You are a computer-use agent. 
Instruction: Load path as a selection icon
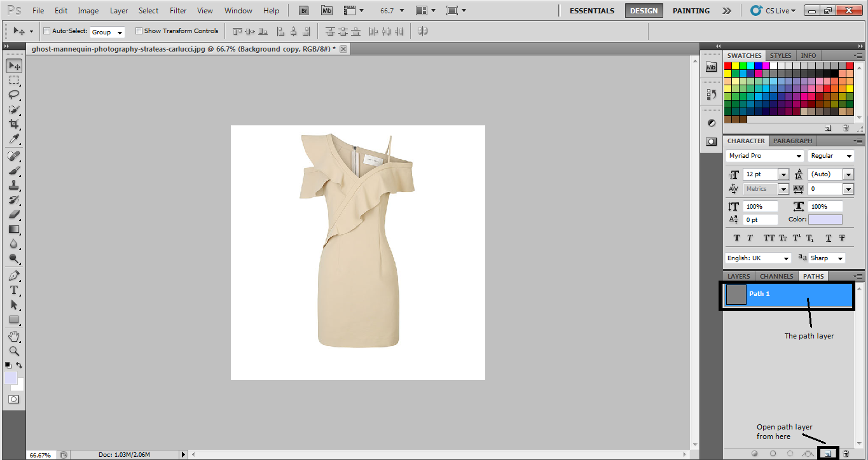click(790, 454)
